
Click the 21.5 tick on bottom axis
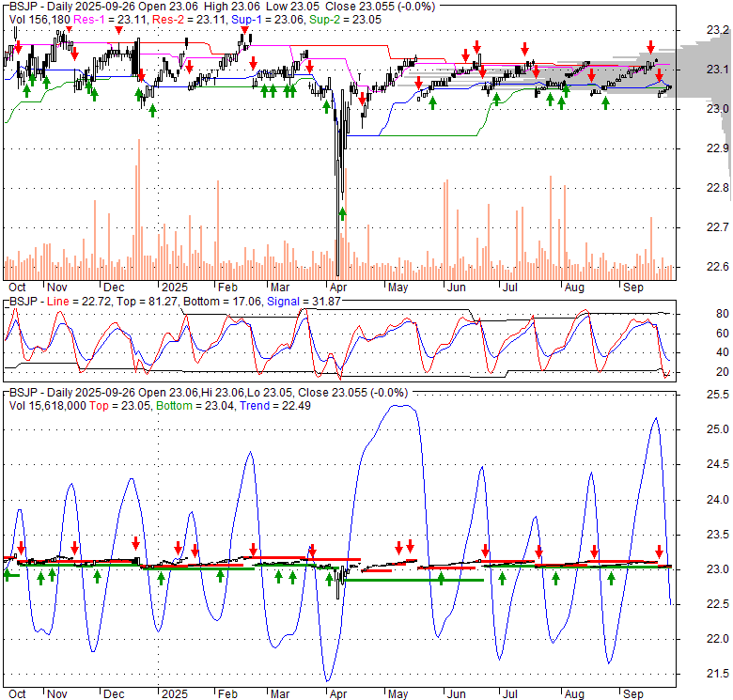[718, 674]
